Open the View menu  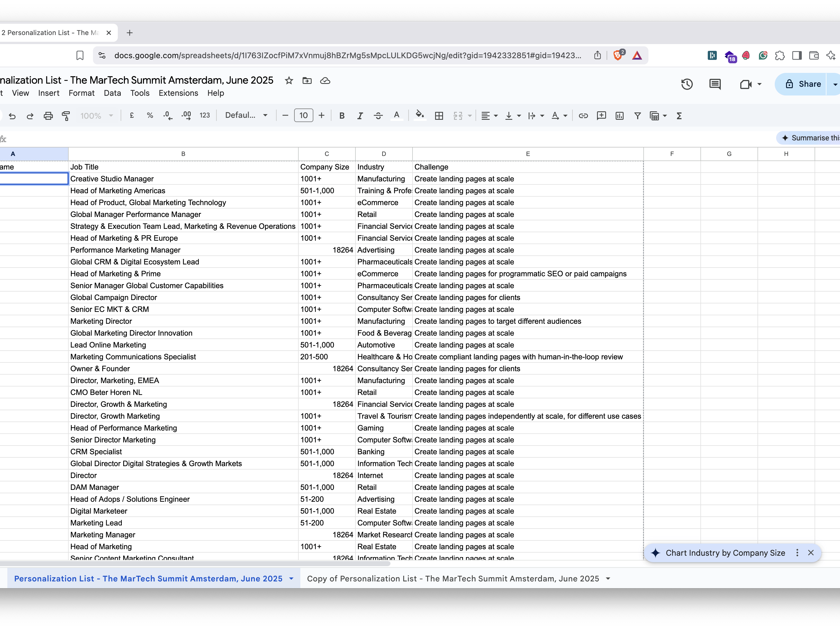(21, 93)
